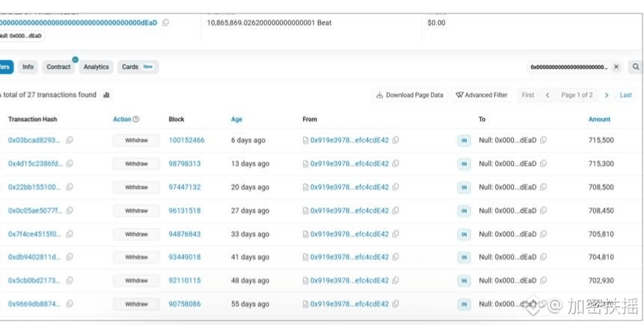Select the amount 702,930

[601, 280]
